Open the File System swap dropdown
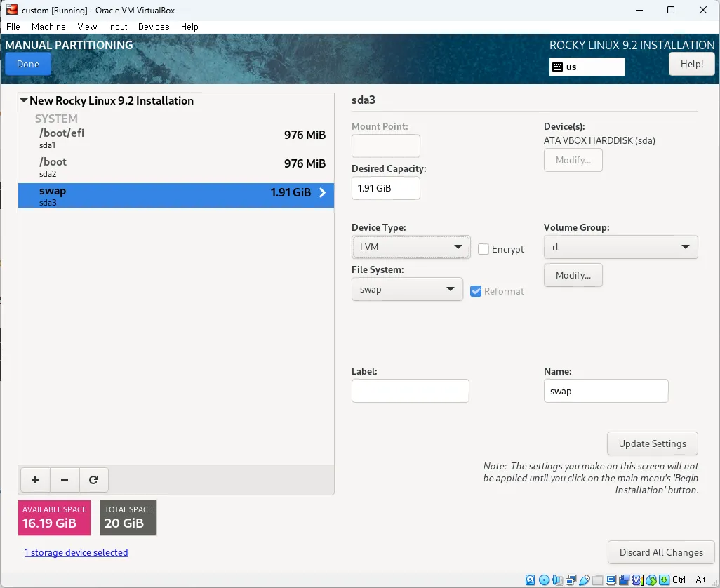The width and height of the screenshot is (720, 588). coord(407,289)
